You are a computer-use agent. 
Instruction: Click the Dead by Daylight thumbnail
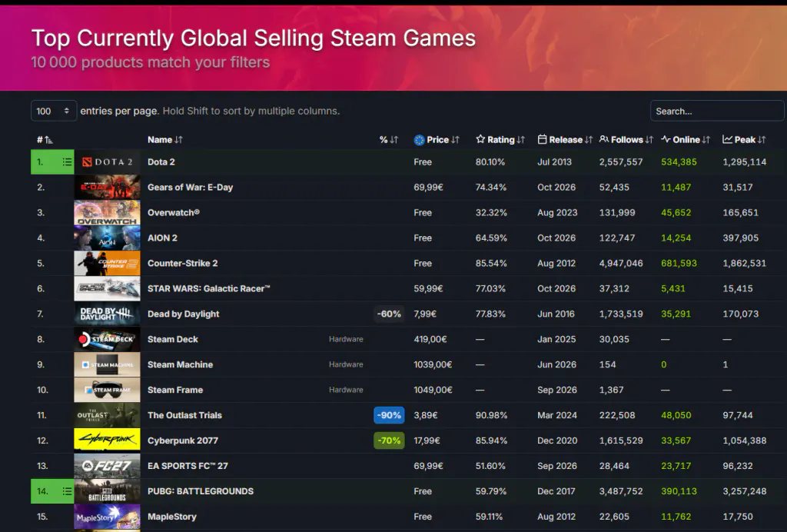[107, 314]
